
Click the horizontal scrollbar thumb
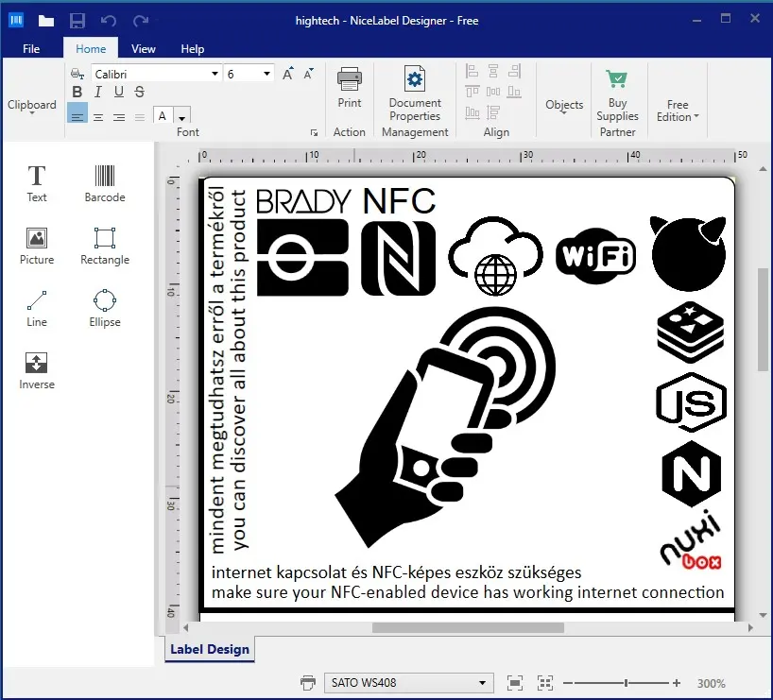(468, 627)
